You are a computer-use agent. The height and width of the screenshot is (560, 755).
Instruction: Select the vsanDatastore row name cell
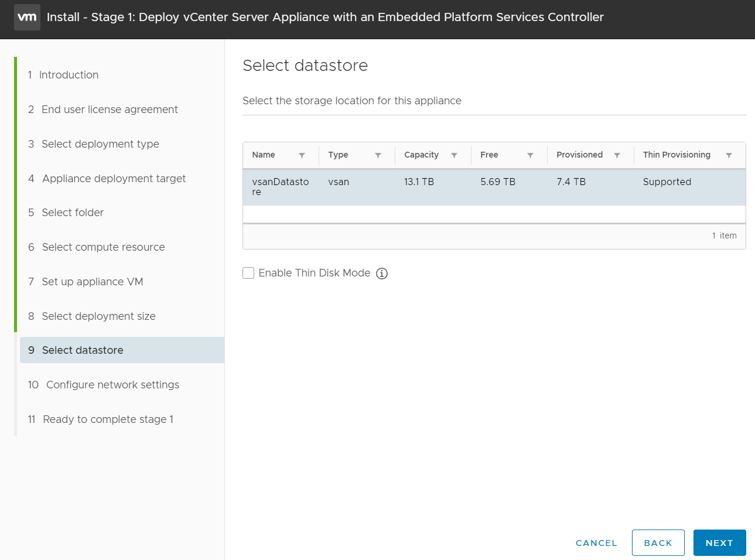pos(281,187)
